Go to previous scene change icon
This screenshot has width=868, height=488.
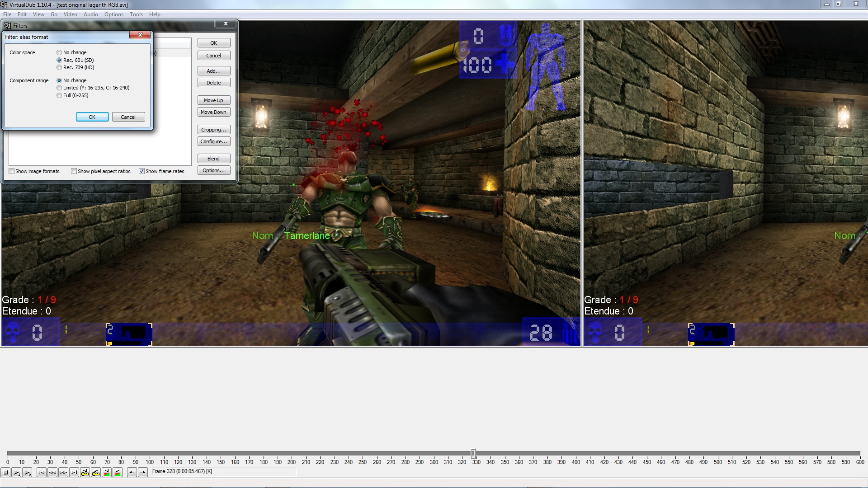coord(107,473)
